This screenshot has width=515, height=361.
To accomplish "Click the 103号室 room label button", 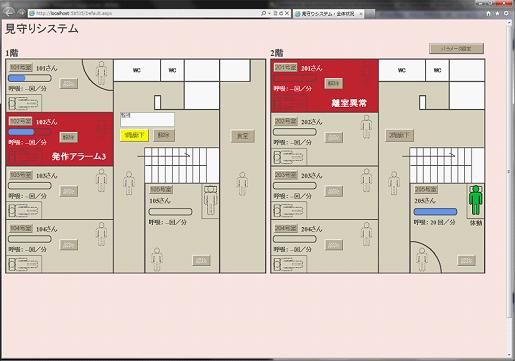I will click(21, 175).
